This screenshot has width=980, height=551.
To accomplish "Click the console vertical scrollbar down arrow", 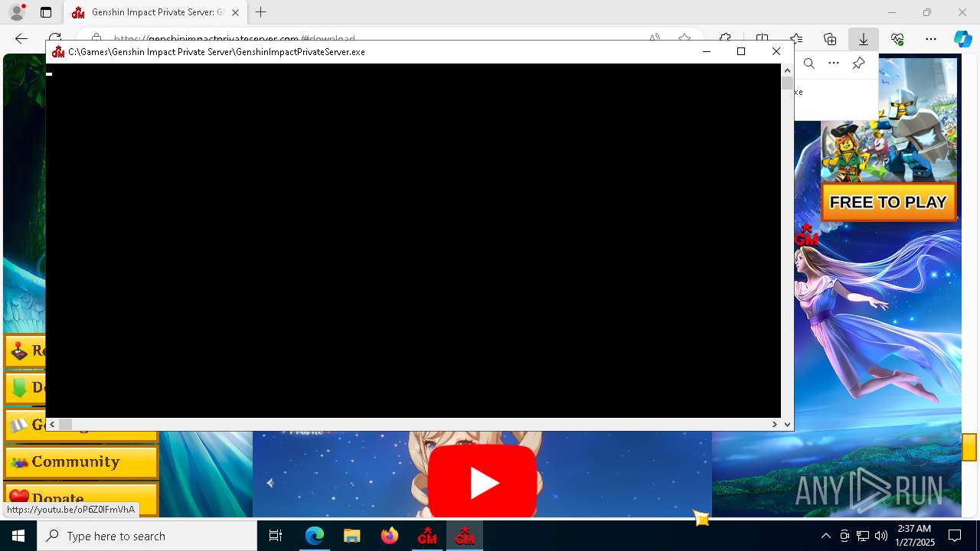I will click(787, 424).
